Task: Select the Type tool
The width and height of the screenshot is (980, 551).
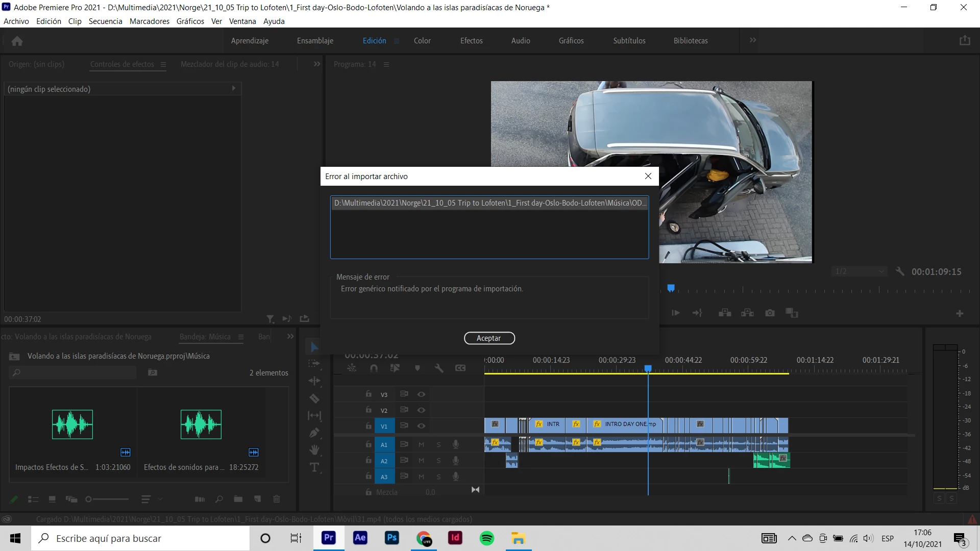Action: coord(314,467)
